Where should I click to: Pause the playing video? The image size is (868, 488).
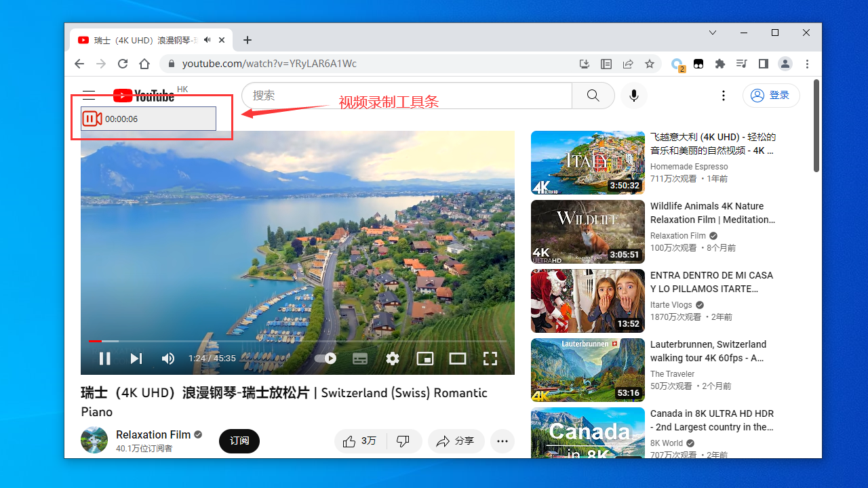tap(105, 358)
